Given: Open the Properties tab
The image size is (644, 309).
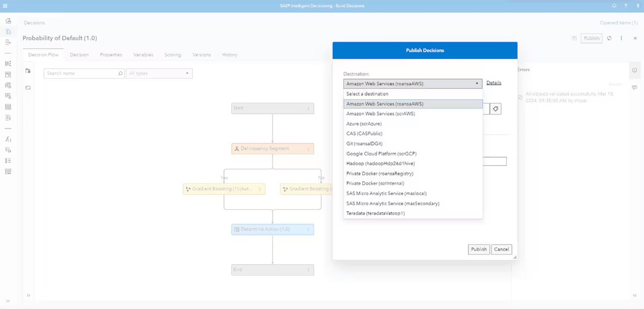Looking at the screenshot, I should 111,55.
